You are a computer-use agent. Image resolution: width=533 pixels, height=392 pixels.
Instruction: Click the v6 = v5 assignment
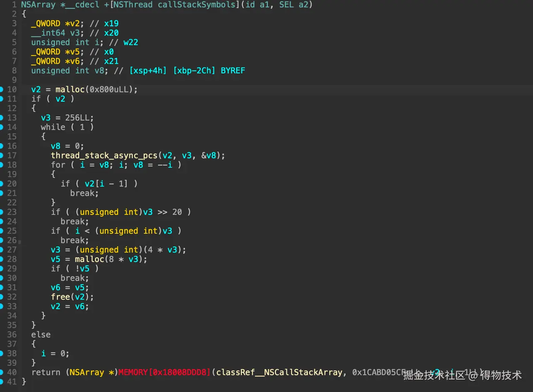tap(70, 288)
